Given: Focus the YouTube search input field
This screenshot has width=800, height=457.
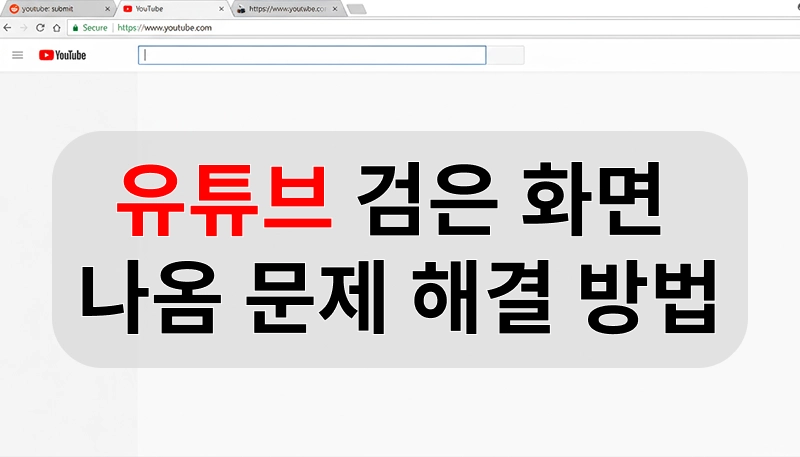Looking at the screenshot, I should 312,55.
